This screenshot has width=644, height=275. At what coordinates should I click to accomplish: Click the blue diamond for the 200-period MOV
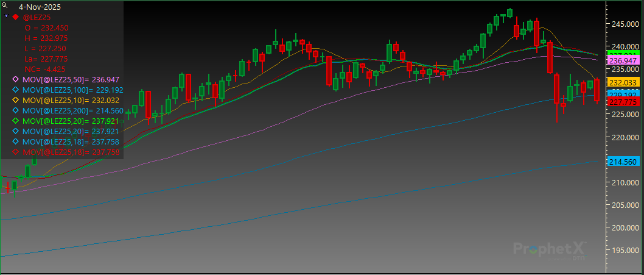pos(16,110)
